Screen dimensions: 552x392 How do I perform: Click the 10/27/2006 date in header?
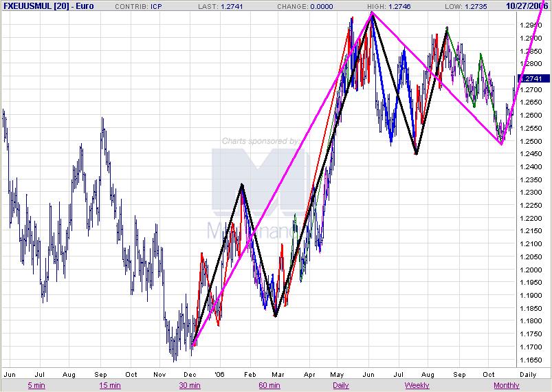point(527,6)
